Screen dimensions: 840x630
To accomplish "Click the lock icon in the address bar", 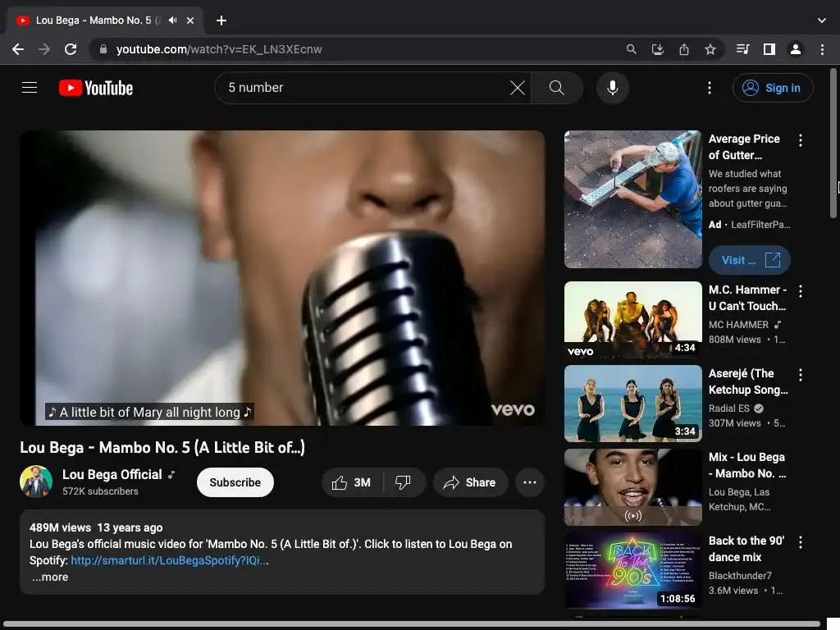I will point(103,49).
